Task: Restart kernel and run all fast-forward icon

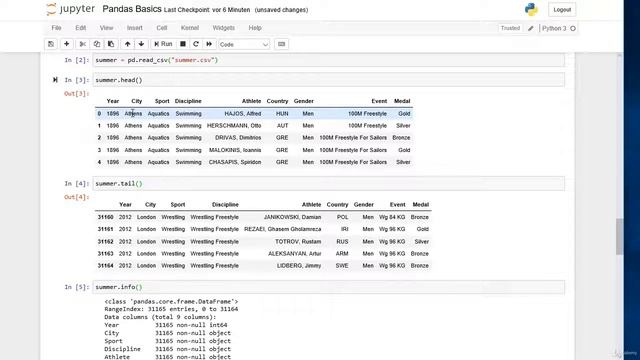Action: (209, 44)
